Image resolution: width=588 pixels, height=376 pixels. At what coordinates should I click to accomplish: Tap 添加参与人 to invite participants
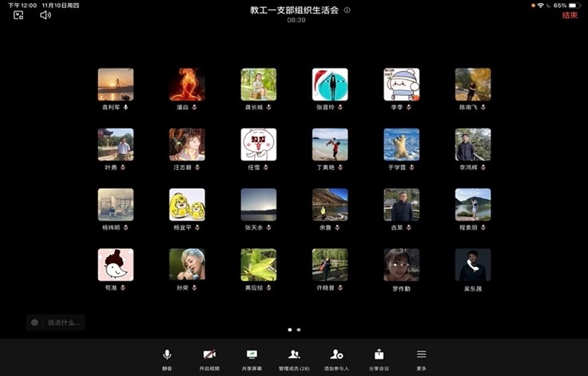[336, 356]
